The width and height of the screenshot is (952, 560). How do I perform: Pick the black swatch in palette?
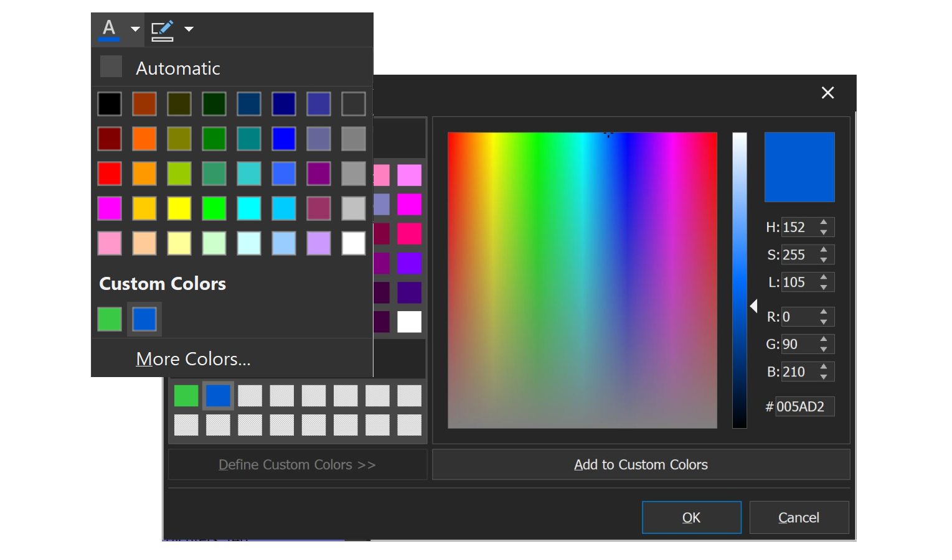coord(110,104)
